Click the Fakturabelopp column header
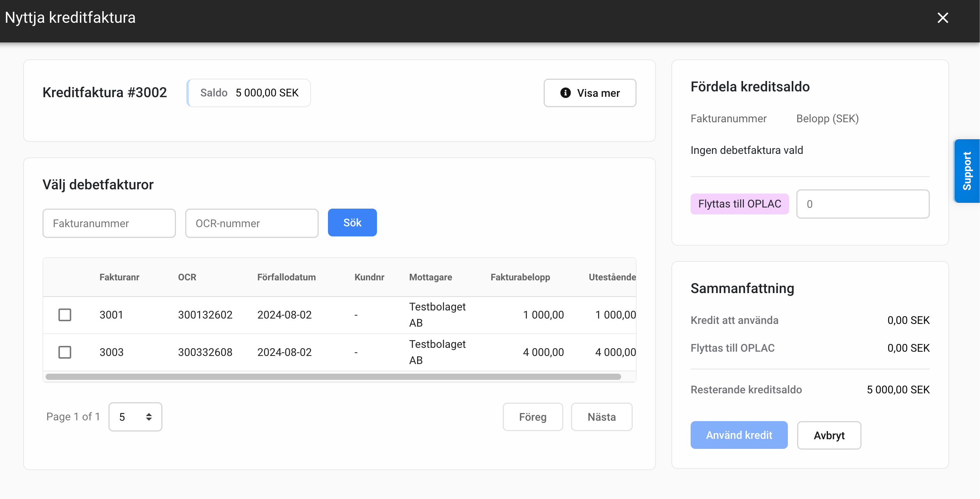The height and width of the screenshot is (499, 980). (520, 277)
